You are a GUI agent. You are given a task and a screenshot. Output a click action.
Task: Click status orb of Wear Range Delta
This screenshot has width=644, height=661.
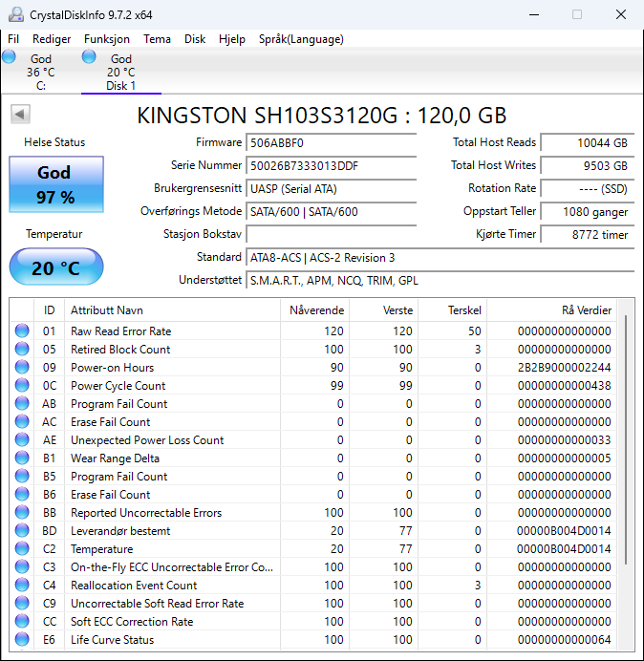(22, 458)
